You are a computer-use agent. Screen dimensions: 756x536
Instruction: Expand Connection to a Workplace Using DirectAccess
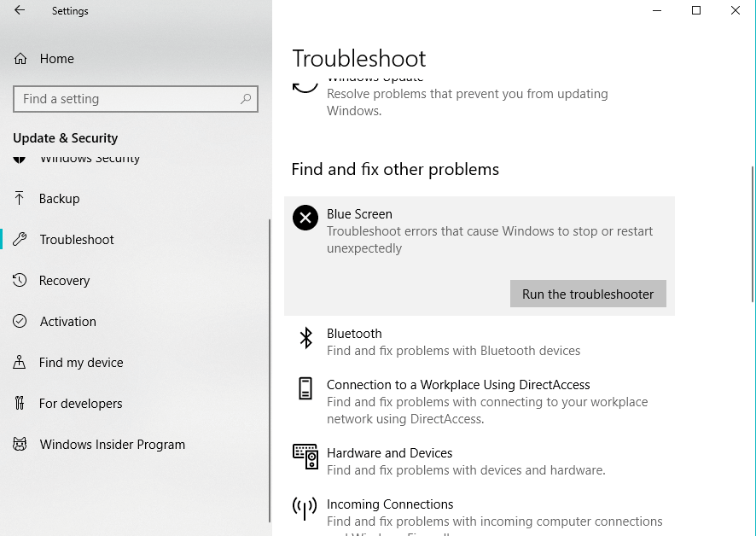point(480,401)
